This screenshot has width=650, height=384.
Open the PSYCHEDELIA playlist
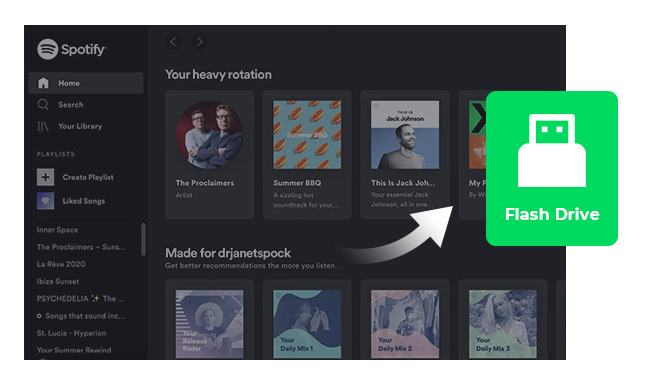(x=80, y=299)
